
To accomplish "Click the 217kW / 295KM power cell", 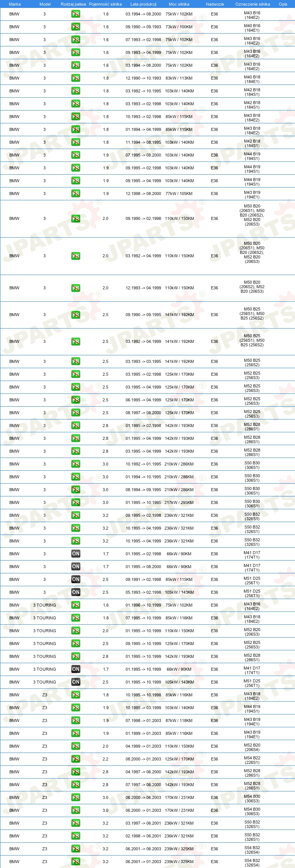I will [179, 502].
